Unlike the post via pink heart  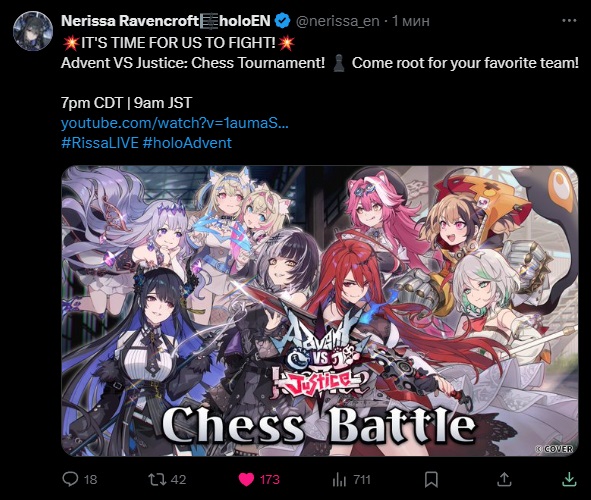[x=246, y=480]
